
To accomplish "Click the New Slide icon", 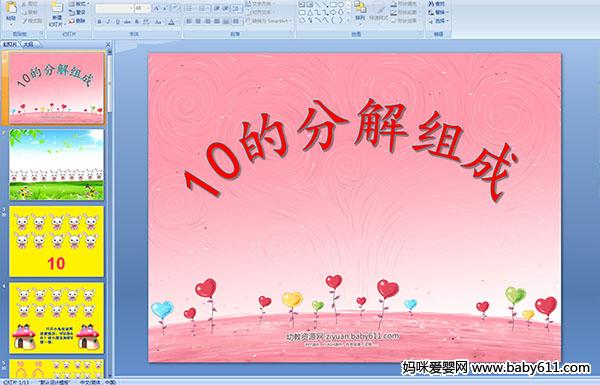I will (57, 13).
